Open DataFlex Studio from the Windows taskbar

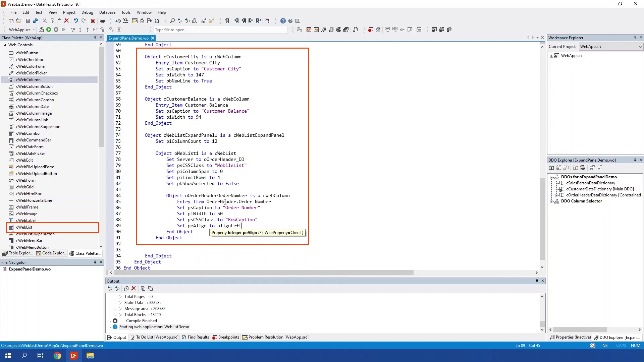[73, 356]
